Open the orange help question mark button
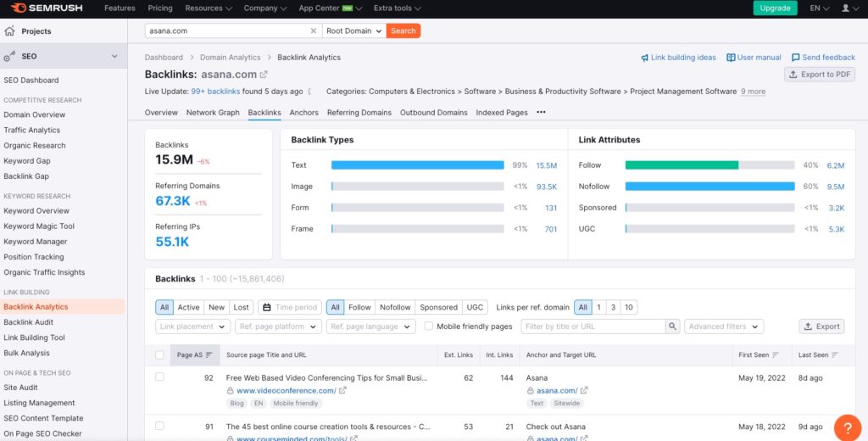Screen dimensions: 868x441 coord(848,427)
